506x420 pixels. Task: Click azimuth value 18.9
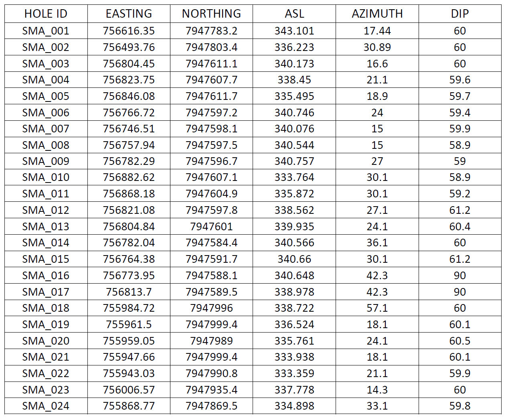[377, 96]
